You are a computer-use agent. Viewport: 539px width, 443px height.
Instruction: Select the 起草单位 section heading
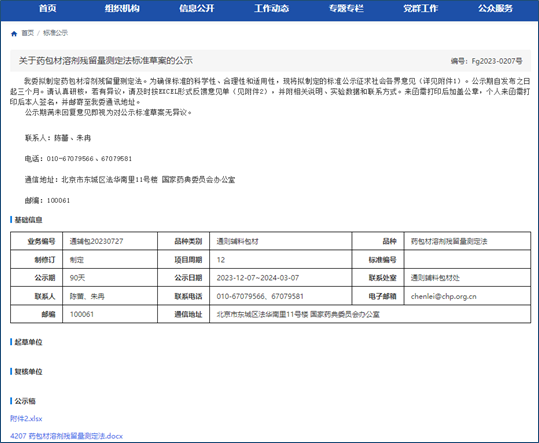click(28, 342)
